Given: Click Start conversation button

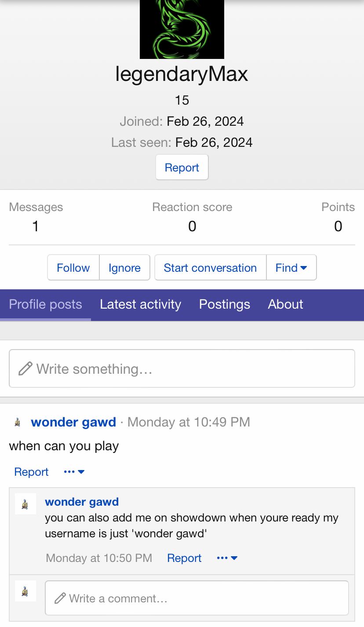Looking at the screenshot, I should (210, 268).
